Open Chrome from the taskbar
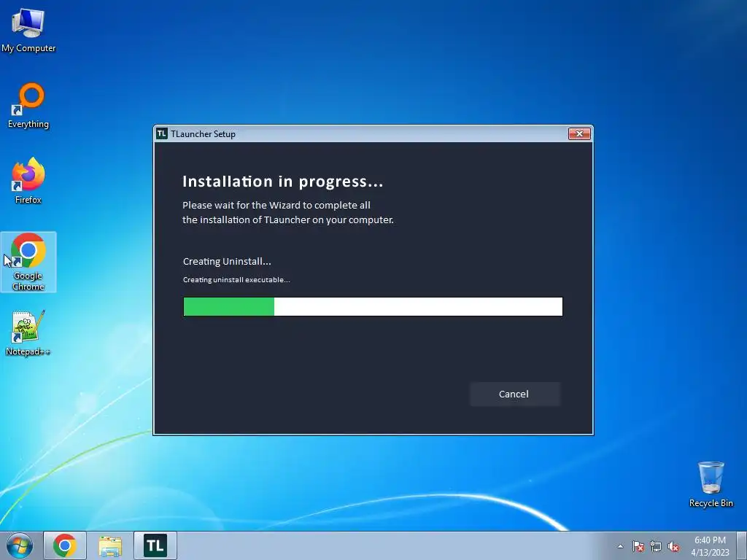The height and width of the screenshot is (560, 747). 65,545
